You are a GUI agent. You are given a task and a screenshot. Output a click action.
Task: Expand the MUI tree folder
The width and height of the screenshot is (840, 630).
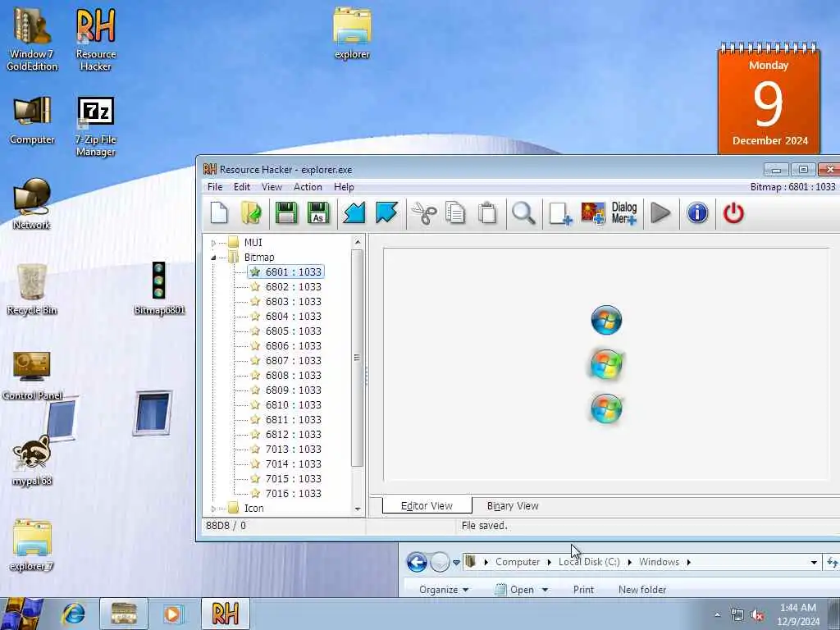pyautogui.click(x=213, y=243)
